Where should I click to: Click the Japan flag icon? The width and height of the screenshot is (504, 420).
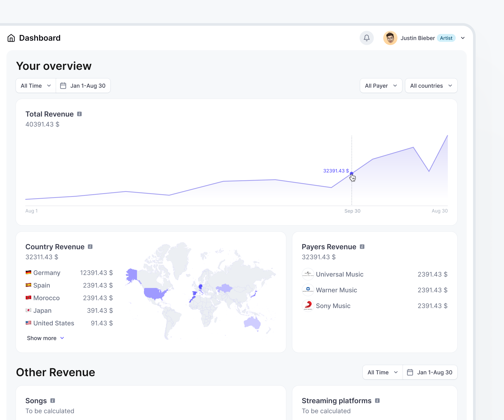click(x=28, y=310)
